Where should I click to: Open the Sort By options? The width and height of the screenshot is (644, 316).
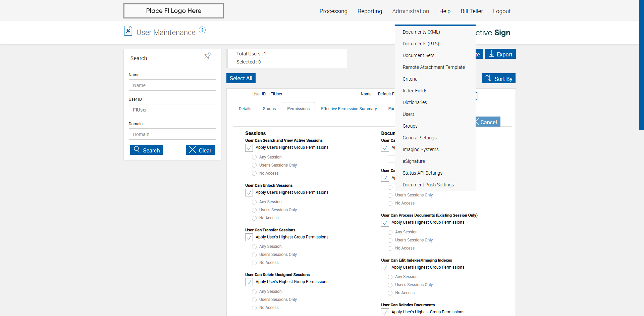(498, 79)
